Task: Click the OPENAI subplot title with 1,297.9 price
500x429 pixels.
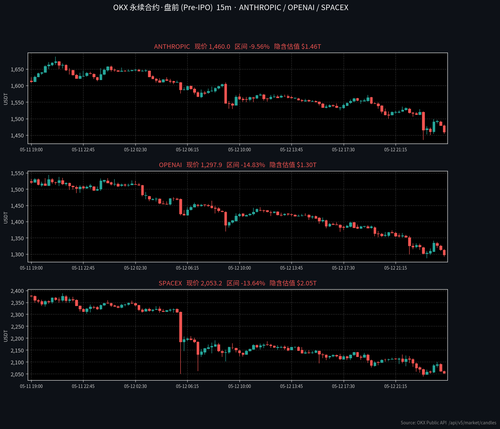Action: coord(237,165)
